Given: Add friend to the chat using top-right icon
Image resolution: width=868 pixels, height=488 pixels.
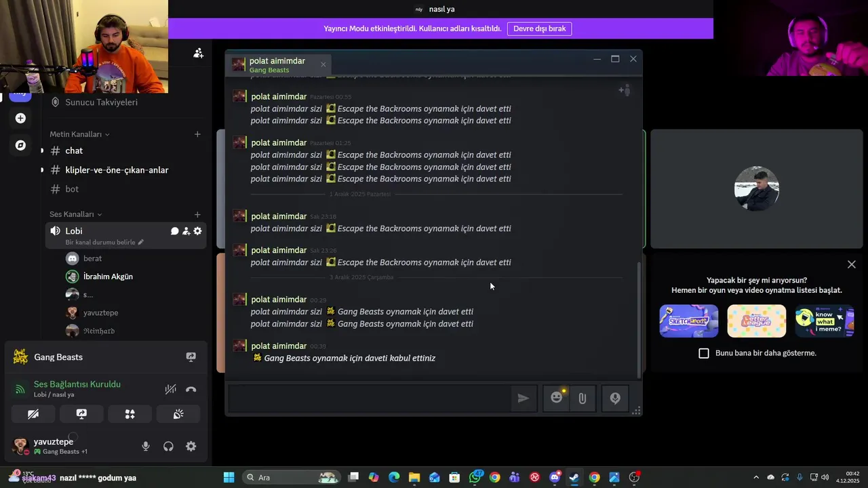Looking at the screenshot, I should pyautogui.click(x=625, y=90).
